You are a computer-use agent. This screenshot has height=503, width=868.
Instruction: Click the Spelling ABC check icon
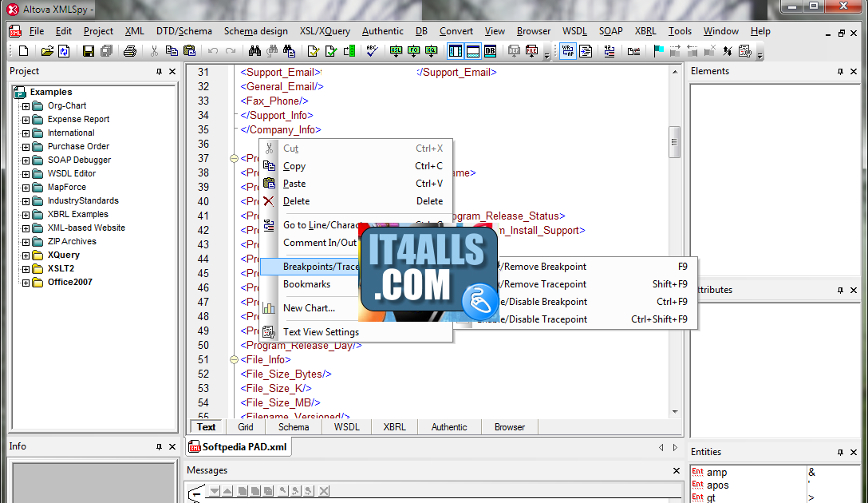(x=372, y=51)
